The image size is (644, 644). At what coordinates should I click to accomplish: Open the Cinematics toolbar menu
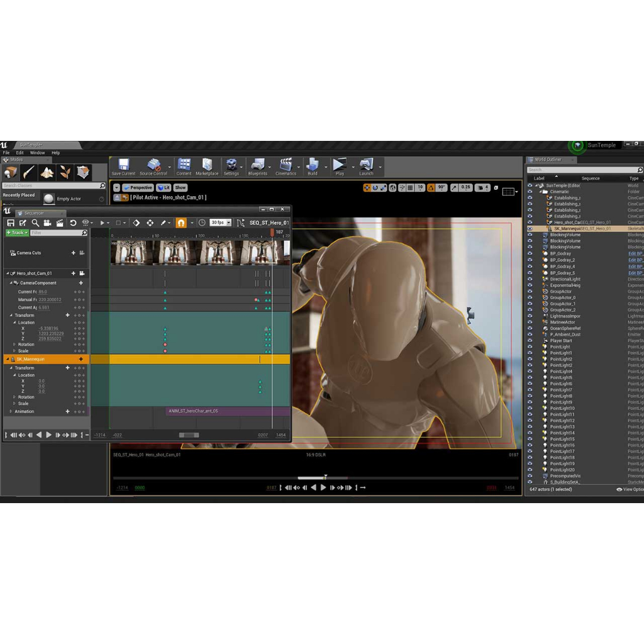(287, 165)
